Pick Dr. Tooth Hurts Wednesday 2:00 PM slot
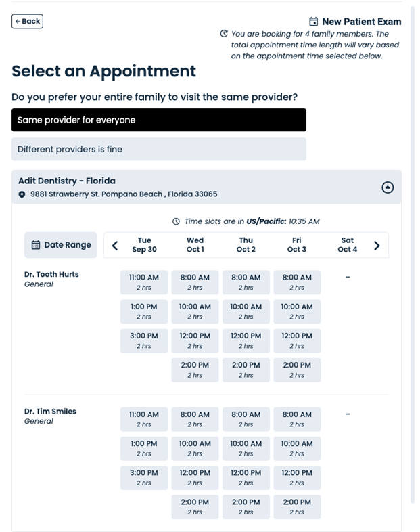 (x=195, y=370)
